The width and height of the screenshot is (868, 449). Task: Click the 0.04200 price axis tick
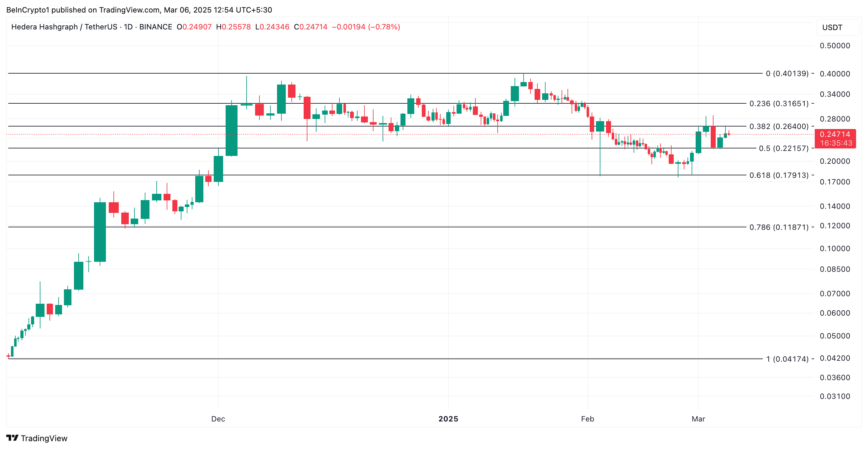(x=835, y=358)
